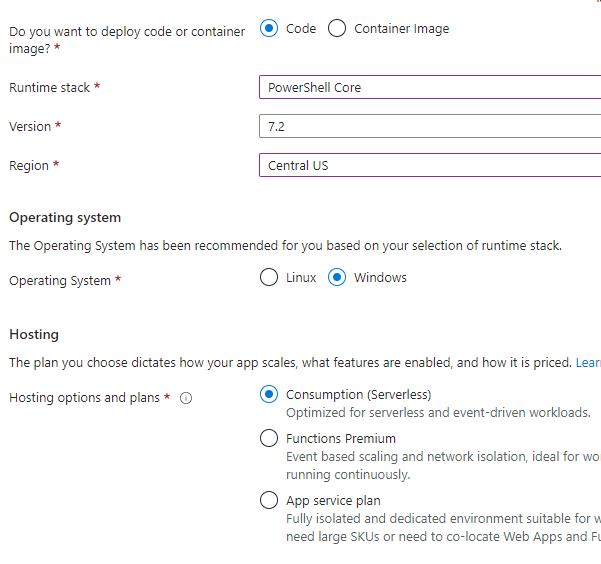
Task: Select the Code deployment radio button
Action: point(269,28)
